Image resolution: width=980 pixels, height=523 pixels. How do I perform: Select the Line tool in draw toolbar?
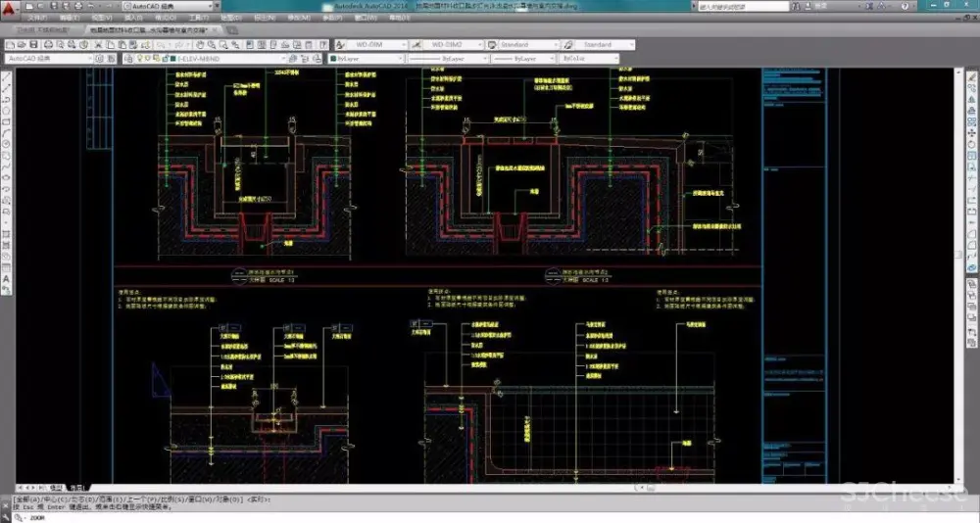point(6,74)
